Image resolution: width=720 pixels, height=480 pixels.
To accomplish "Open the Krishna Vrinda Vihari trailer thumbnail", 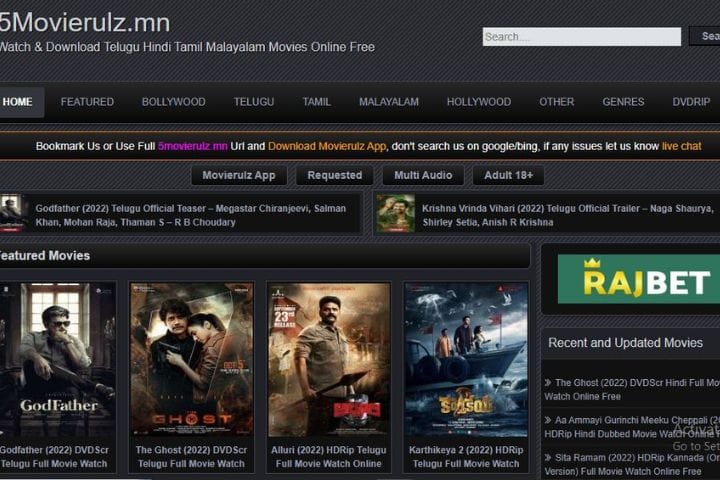I will click(396, 213).
